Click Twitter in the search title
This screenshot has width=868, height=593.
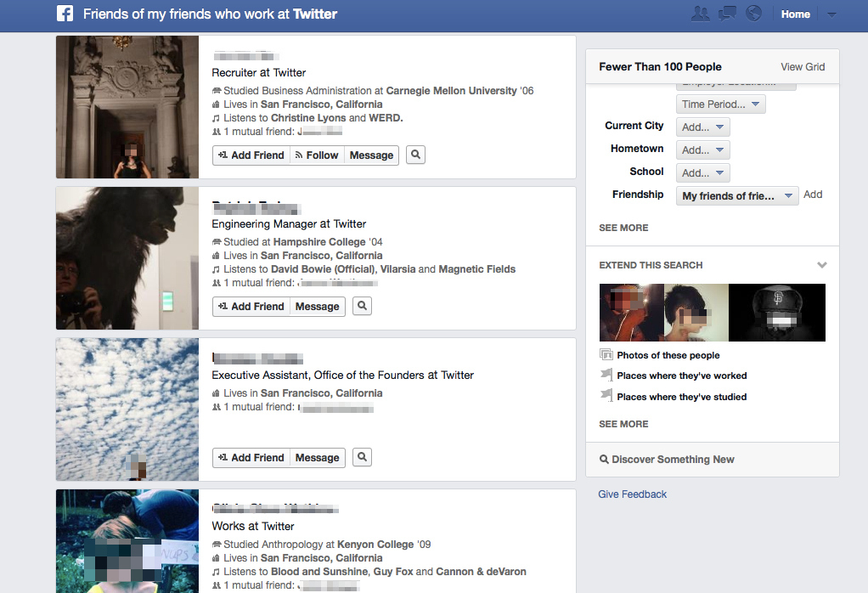point(315,14)
